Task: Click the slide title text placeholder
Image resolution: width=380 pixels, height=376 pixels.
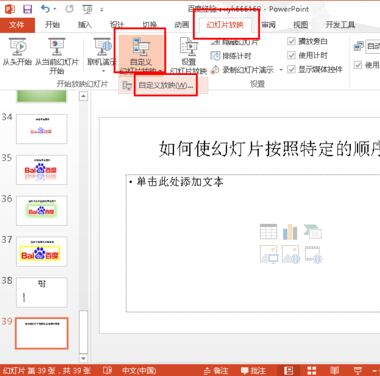Action: click(269, 148)
